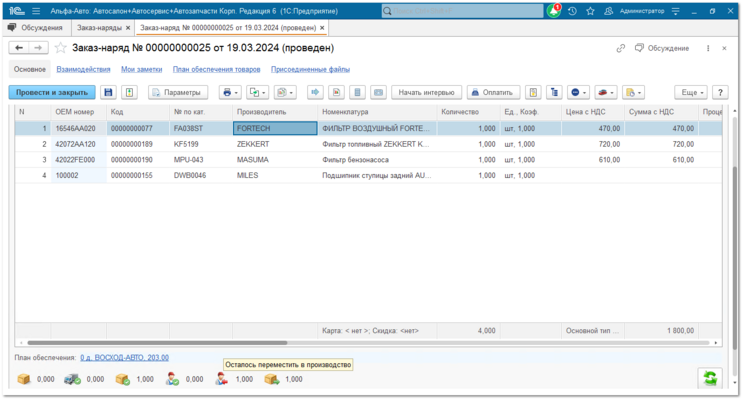Open the create-based-on dropdown next to printer
Viewport: 743px width, 400px height.
257,92
